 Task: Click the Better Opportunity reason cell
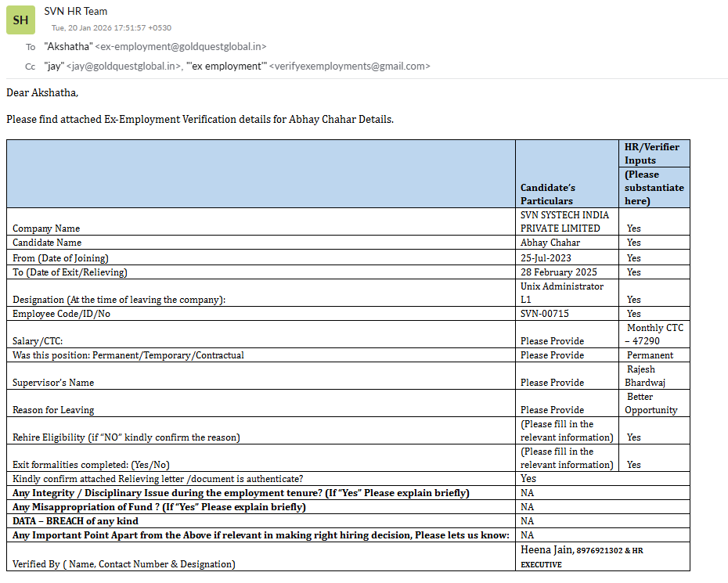651,403
